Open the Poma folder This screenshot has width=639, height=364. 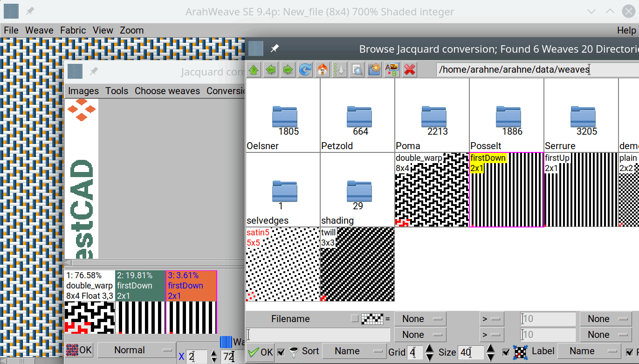click(432, 115)
